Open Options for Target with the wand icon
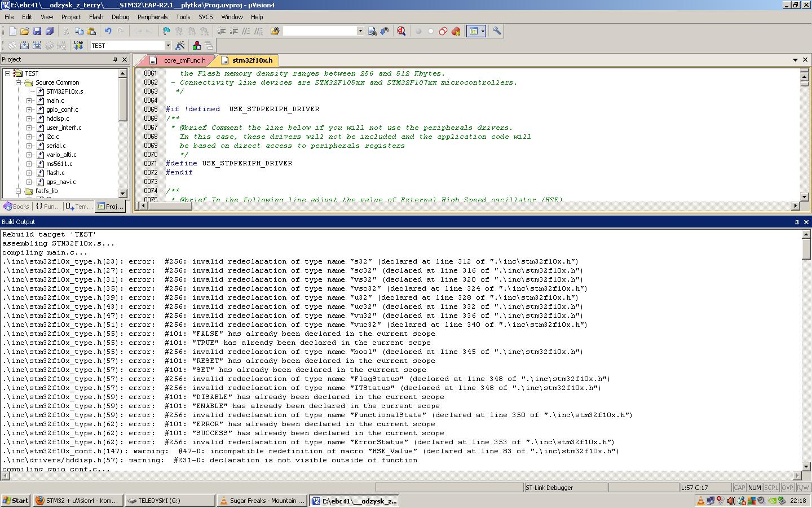 (180, 45)
